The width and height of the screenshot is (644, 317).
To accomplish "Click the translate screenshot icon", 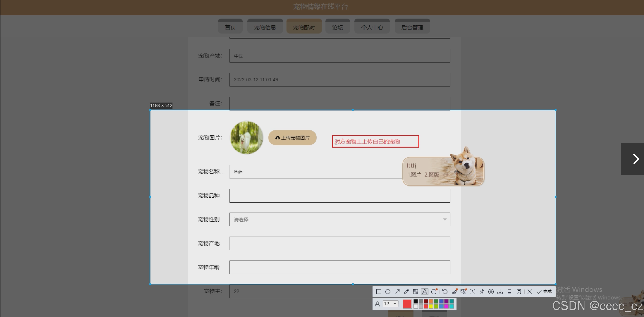I will (463, 292).
